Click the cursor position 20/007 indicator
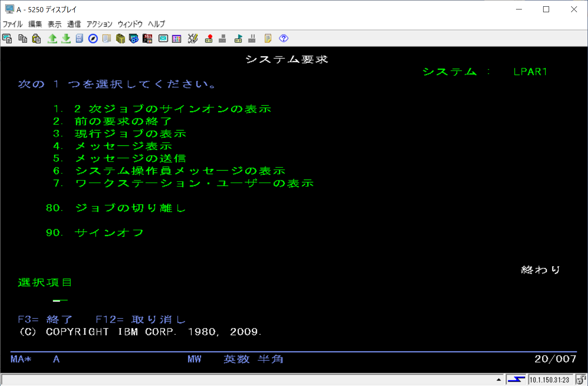This screenshot has height=386, width=588. (555, 359)
